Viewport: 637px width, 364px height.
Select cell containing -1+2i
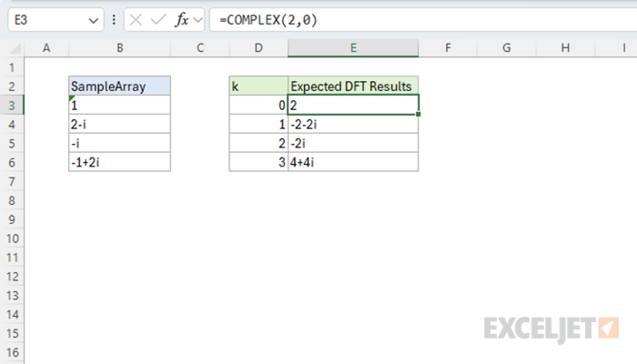coord(119,162)
